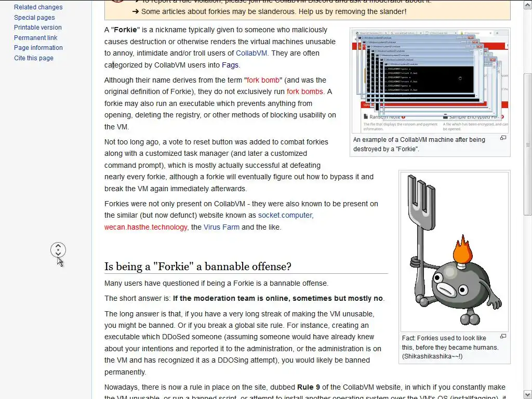Click the bold "Rule 9" text
Viewport: 532px width, 399px height.
click(309, 387)
